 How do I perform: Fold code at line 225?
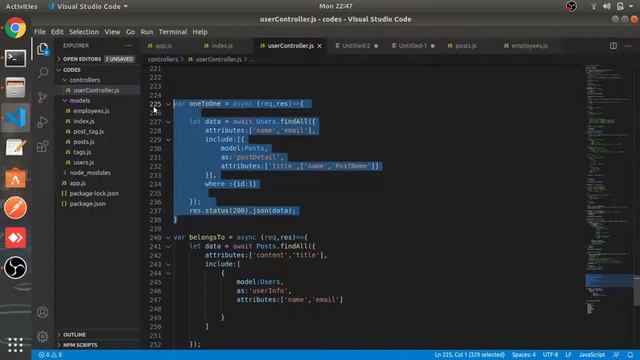[168, 104]
